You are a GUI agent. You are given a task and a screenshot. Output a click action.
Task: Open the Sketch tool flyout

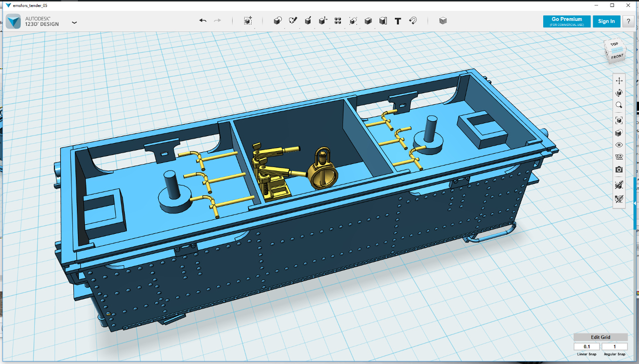tap(293, 20)
